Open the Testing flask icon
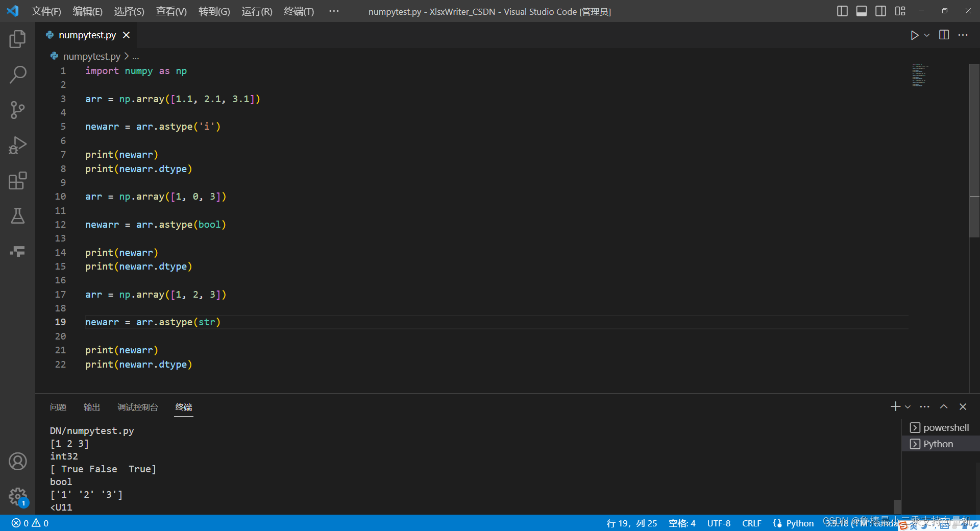980x531 pixels. tap(17, 216)
